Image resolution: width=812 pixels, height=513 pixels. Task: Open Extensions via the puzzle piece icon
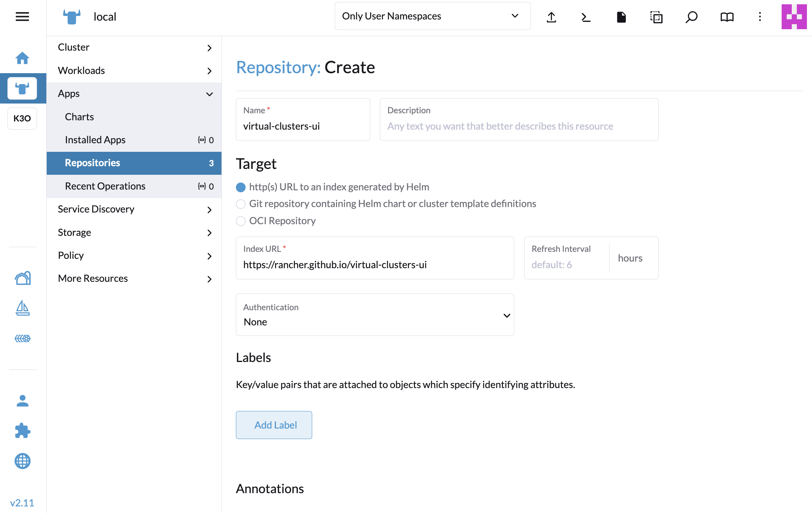22,431
